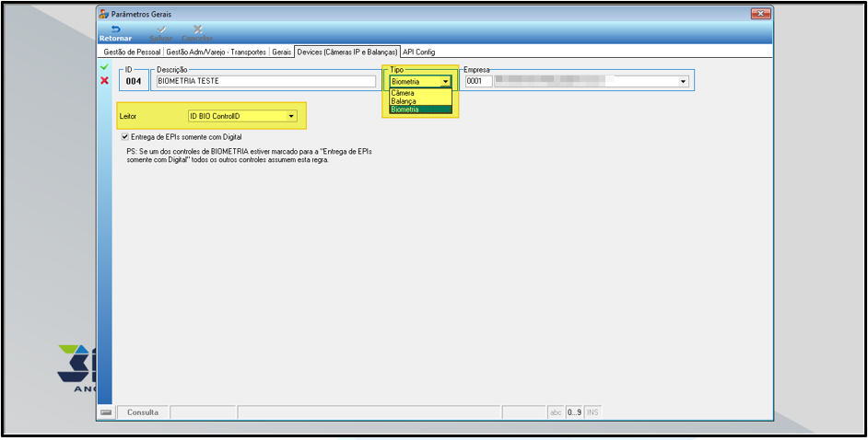This screenshot has height=440, width=868.
Task: Open the API Config tab
Action: [418, 52]
